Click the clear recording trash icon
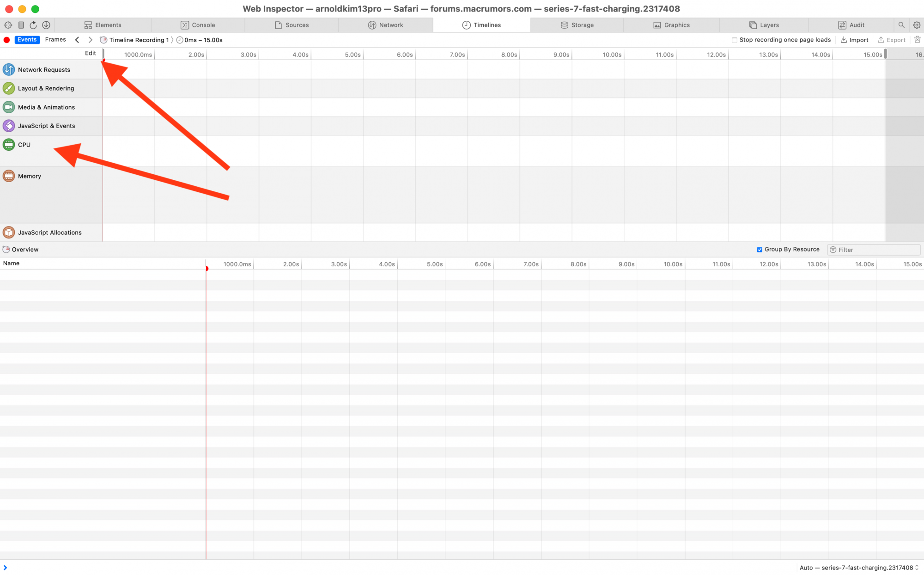This screenshot has width=924, height=575. (x=918, y=40)
